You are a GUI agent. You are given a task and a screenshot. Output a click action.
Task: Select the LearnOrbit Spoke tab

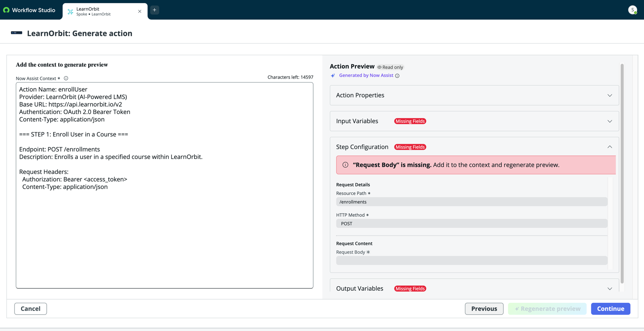click(x=105, y=11)
